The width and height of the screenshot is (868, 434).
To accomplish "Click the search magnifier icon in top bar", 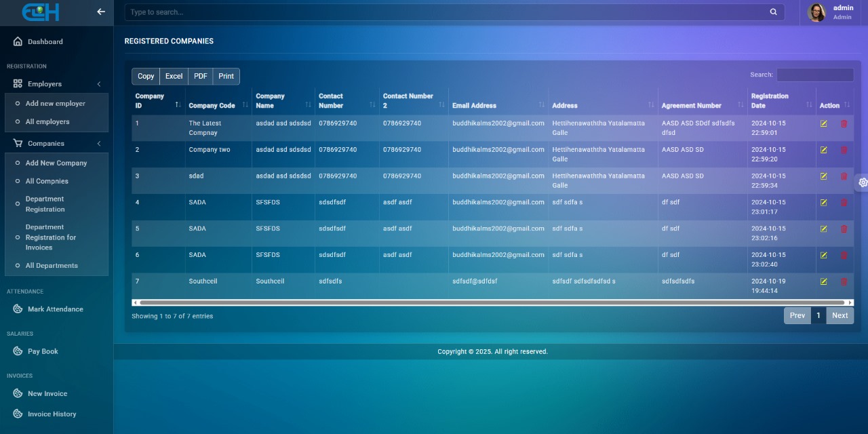I will pos(773,12).
